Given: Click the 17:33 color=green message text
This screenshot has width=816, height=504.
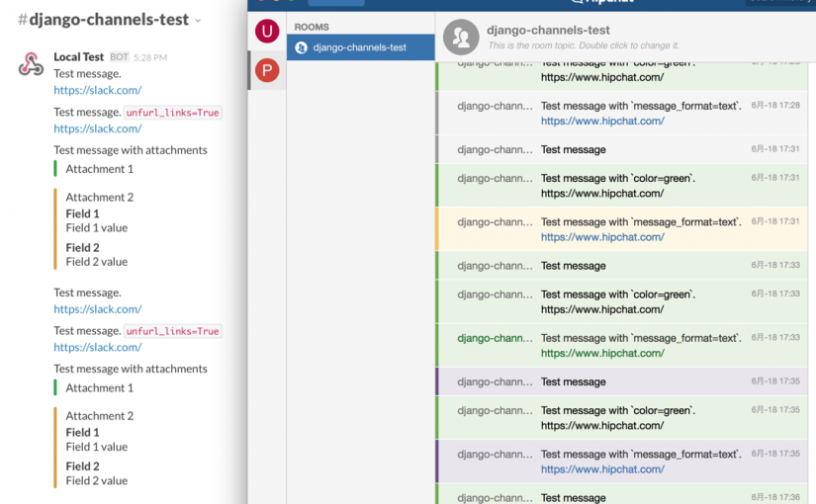Looking at the screenshot, I should [618, 294].
